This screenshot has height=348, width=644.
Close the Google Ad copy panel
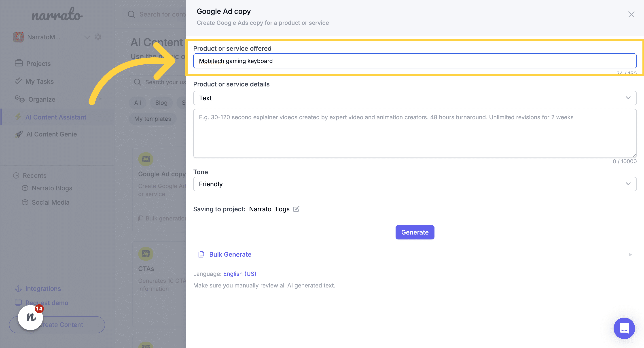(631, 15)
